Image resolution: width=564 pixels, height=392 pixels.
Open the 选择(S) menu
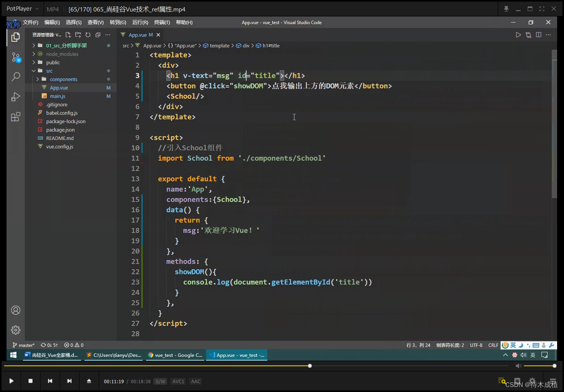tap(74, 23)
